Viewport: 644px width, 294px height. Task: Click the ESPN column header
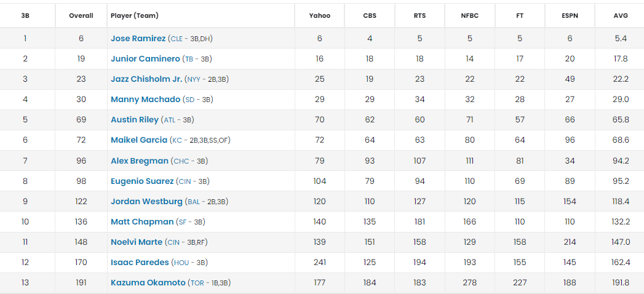pyautogui.click(x=570, y=16)
